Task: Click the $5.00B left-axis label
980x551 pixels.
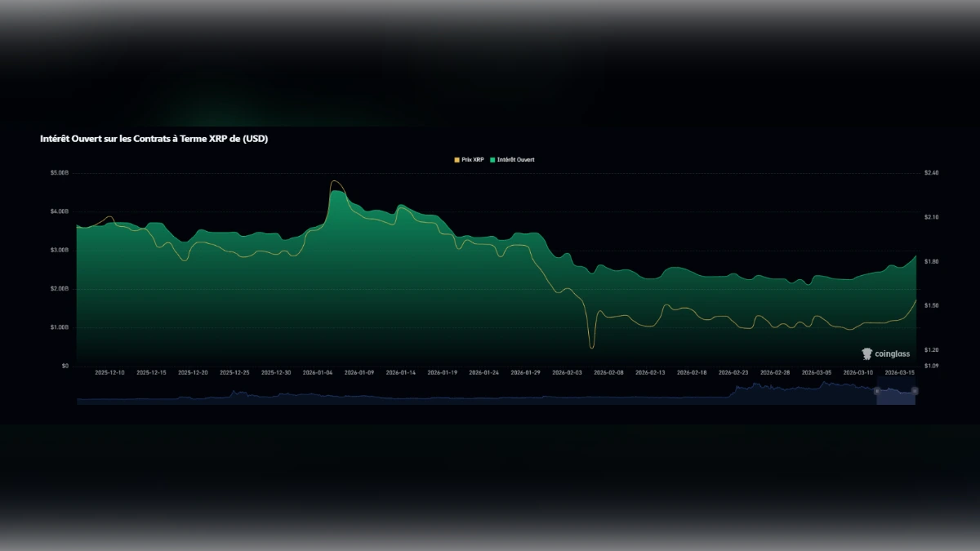Action: (59, 172)
